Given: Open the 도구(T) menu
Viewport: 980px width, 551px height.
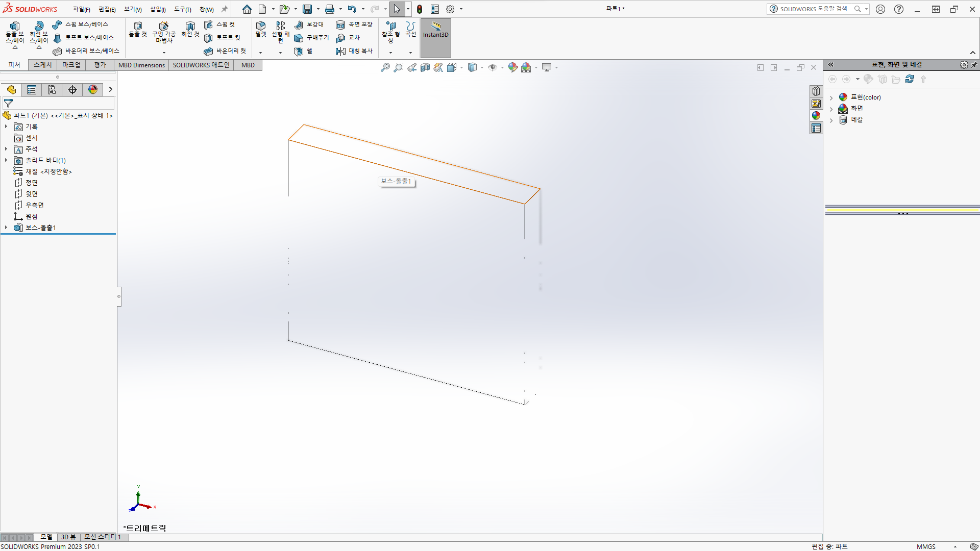Looking at the screenshot, I should pos(183,9).
